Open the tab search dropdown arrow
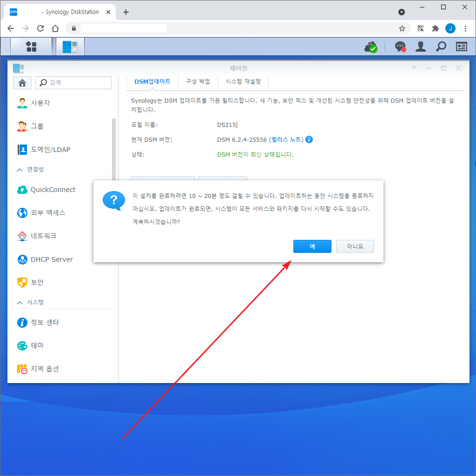The image size is (476, 476). pos(401,12)
